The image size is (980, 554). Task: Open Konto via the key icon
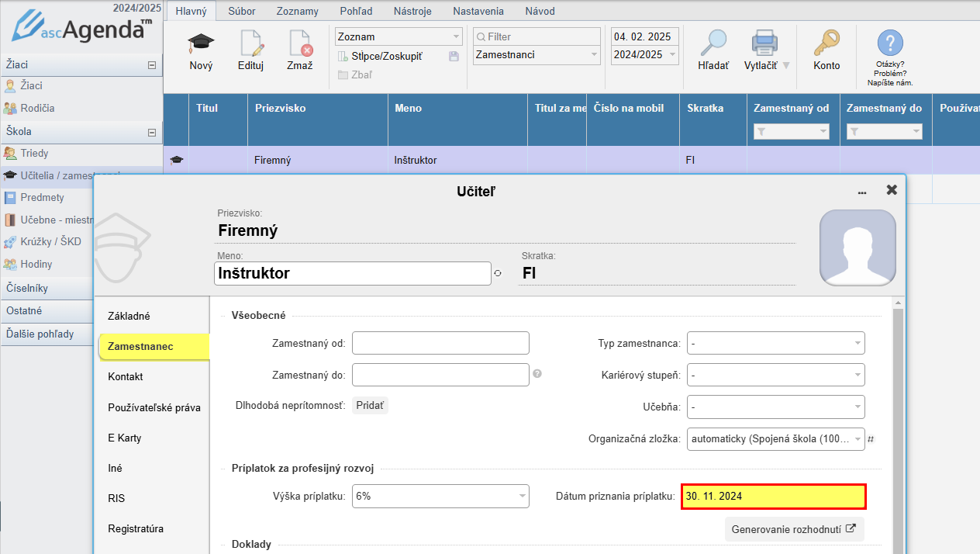click(826, 43)
